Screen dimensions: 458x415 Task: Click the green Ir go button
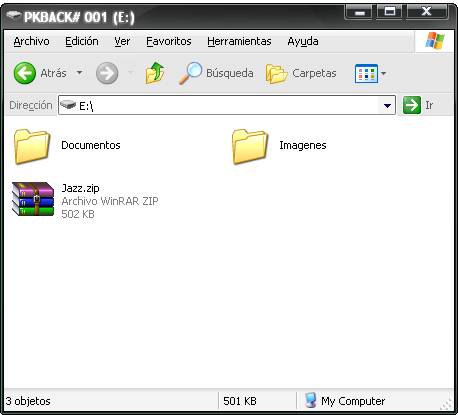[x=412, y=105]
